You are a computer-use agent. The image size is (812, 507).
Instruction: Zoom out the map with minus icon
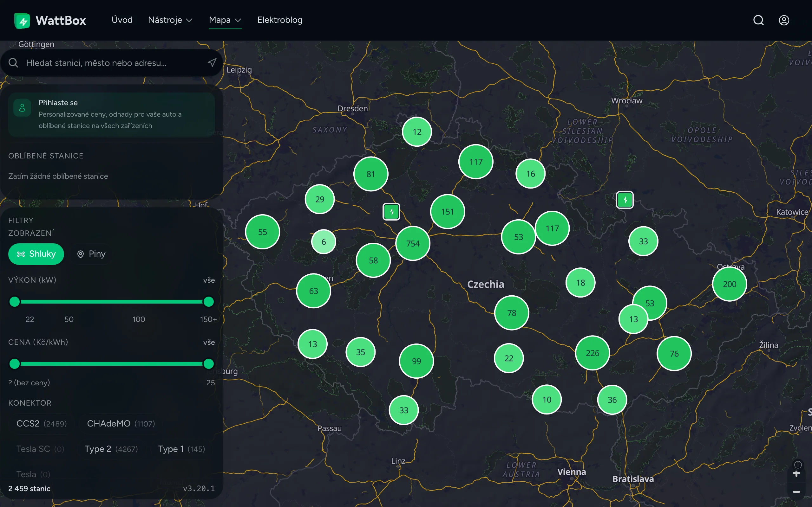[x=796, y=491]
